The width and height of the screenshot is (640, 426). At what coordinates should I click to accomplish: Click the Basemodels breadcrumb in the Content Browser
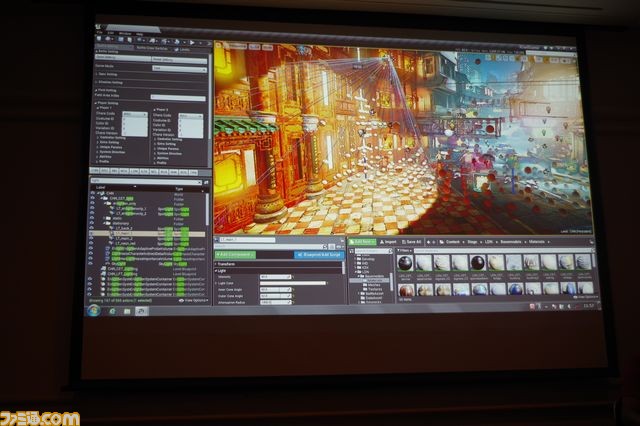pos(511,242)
